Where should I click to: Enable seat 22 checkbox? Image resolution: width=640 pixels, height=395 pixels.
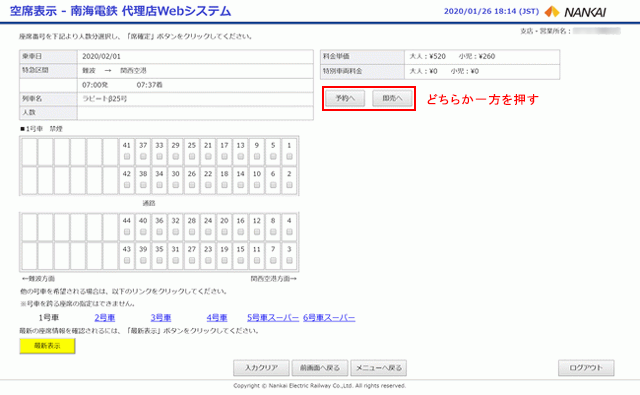(208, 185)
